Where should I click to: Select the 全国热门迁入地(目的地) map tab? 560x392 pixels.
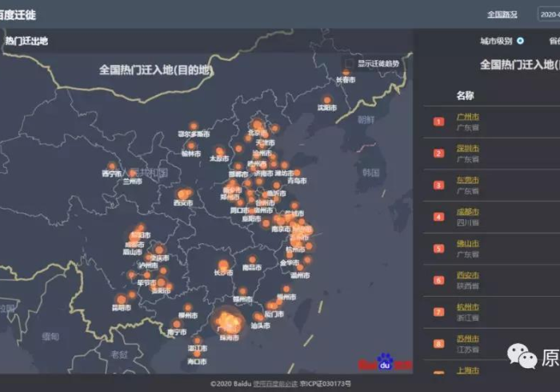(x=156, y=70)
